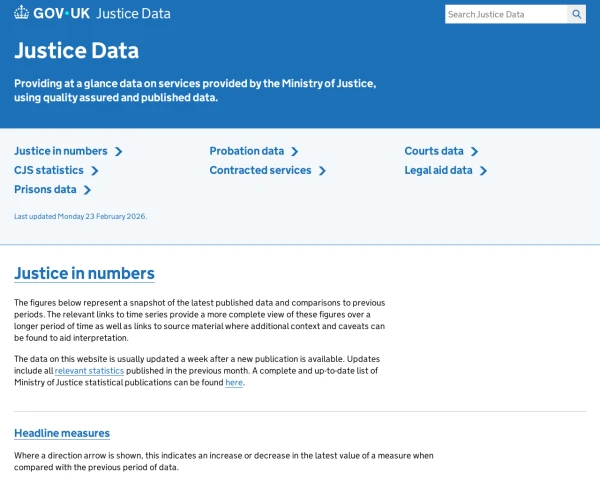The width and height of the screenshot is (600, 480).
Task: Click the chevron icon beside Courts data
Action: tap(474, 152)
